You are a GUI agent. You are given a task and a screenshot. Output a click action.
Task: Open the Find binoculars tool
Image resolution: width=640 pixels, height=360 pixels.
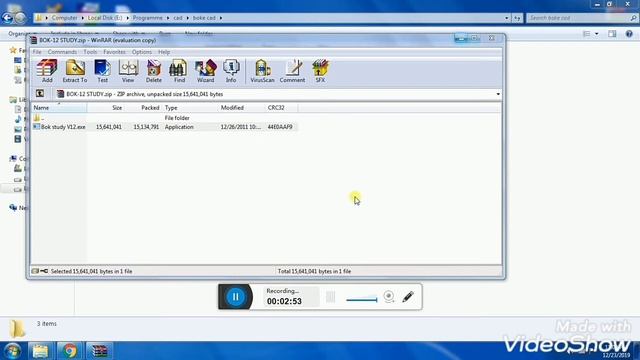point(179,71)
